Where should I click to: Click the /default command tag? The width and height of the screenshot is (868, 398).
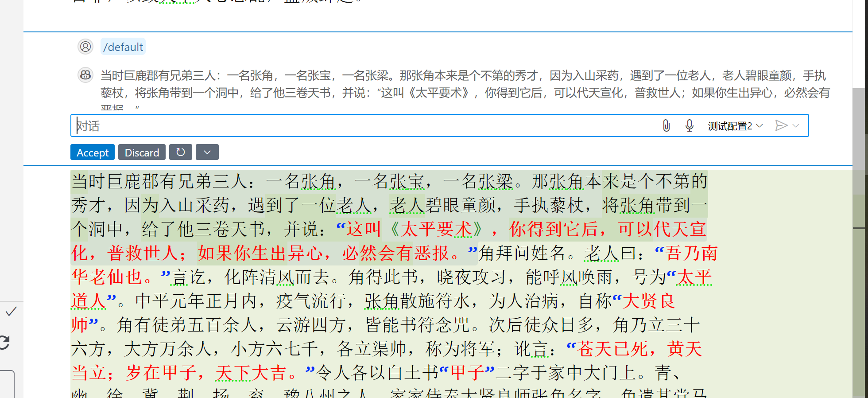123,47
